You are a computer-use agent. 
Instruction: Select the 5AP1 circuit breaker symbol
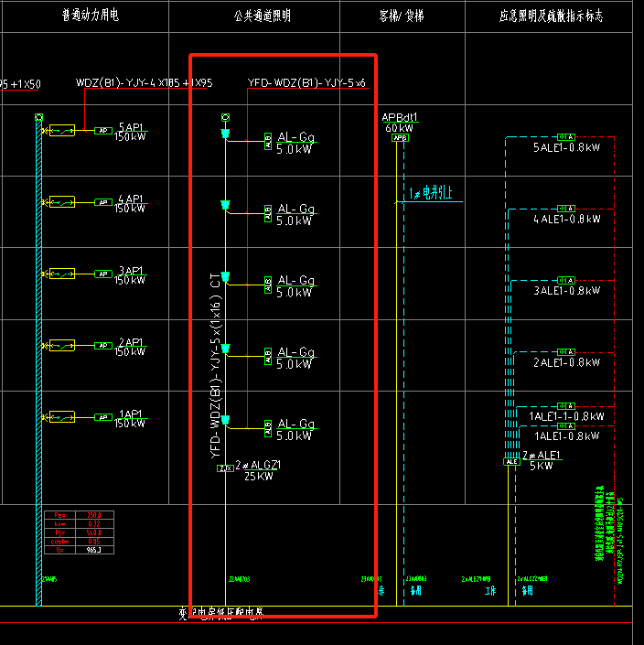point(62,131)
